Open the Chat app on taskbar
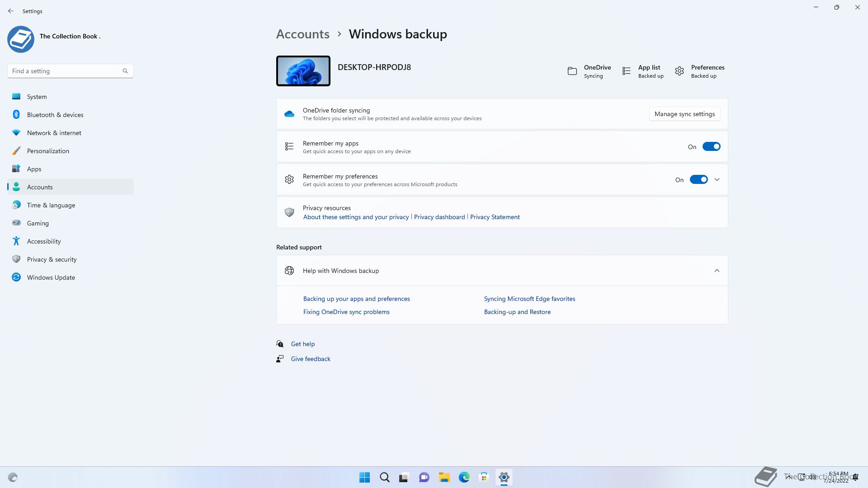 [424, 477]
